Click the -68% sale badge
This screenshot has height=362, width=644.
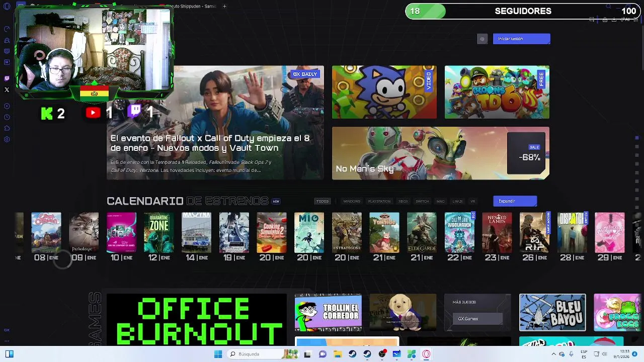coord(526,153)
